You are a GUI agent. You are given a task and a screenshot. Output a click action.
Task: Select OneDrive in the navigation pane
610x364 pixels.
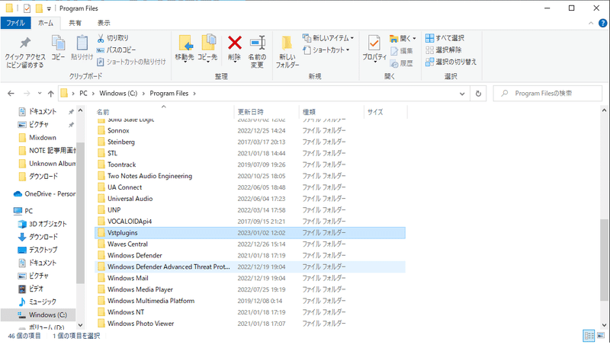(x=44, y=194)
